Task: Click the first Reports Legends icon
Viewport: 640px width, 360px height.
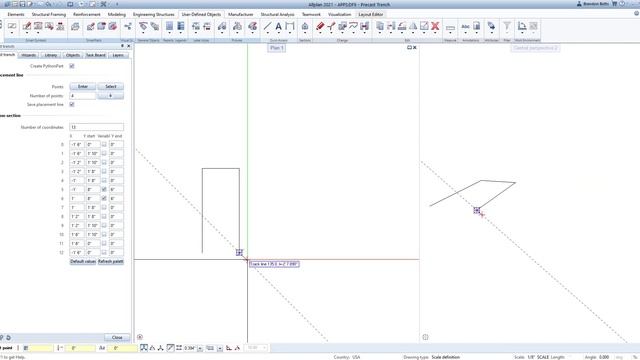Action: [169, 26]
